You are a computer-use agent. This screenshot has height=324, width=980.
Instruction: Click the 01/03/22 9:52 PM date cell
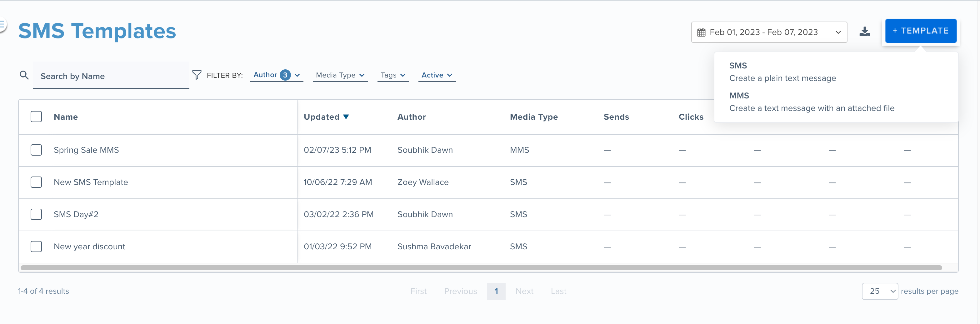(338, 247)
